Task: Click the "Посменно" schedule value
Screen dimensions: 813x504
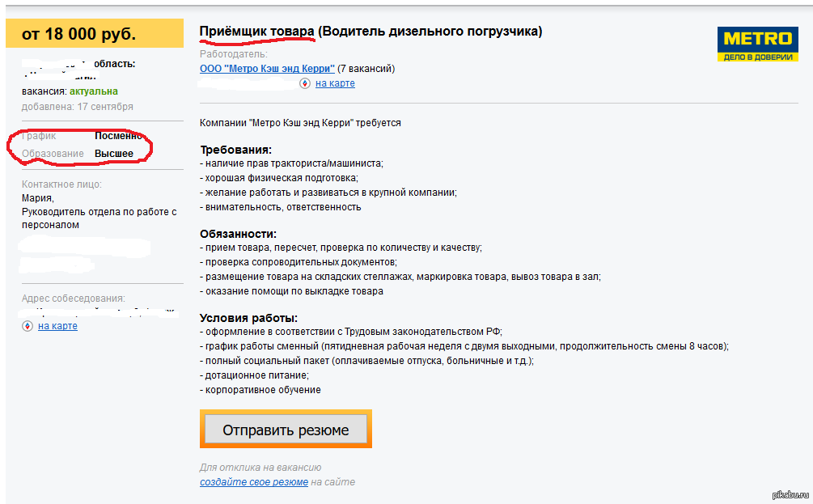Action: click(x=119, y=136)
